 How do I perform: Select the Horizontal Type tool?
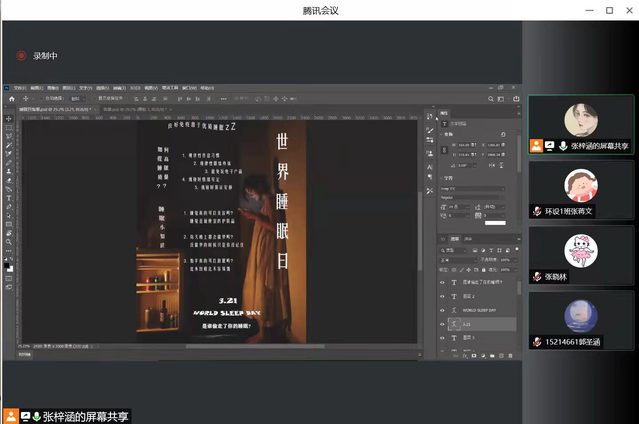9,198
